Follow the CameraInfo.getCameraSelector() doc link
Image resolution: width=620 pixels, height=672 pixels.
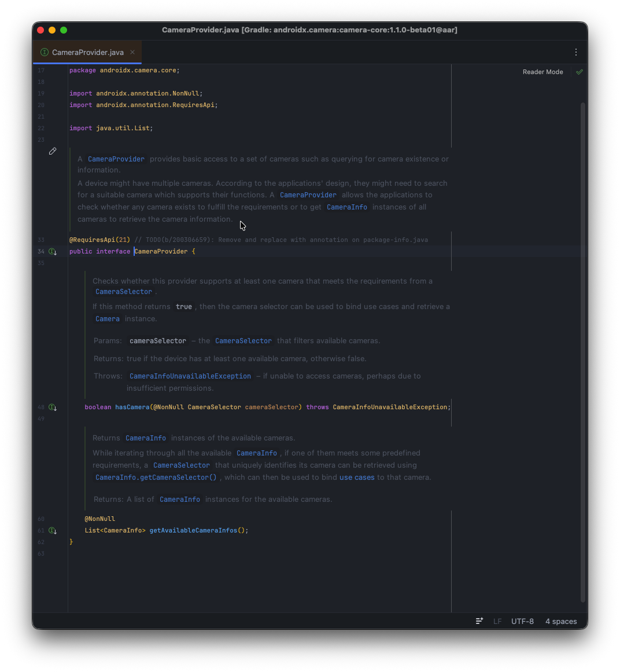(x=156, y=478)
